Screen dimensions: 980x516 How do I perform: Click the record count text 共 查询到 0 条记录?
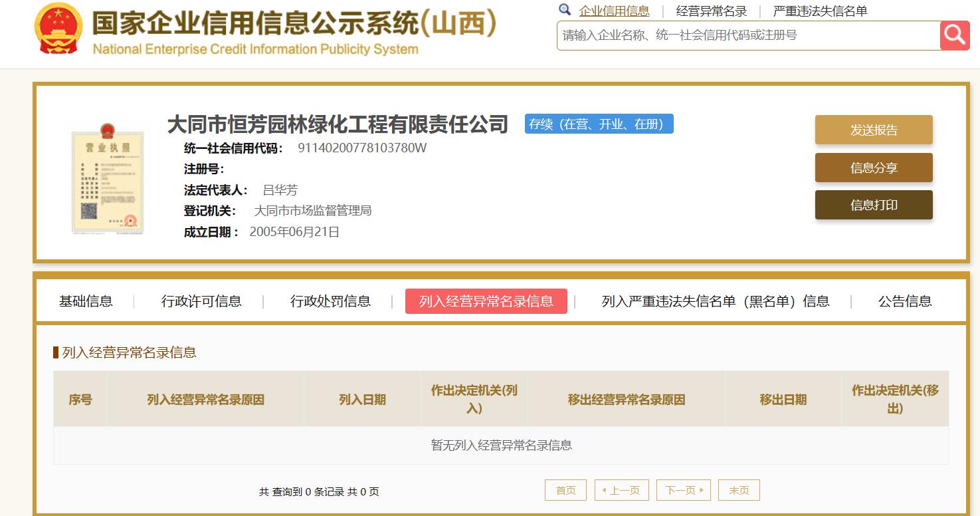[302, 492]
